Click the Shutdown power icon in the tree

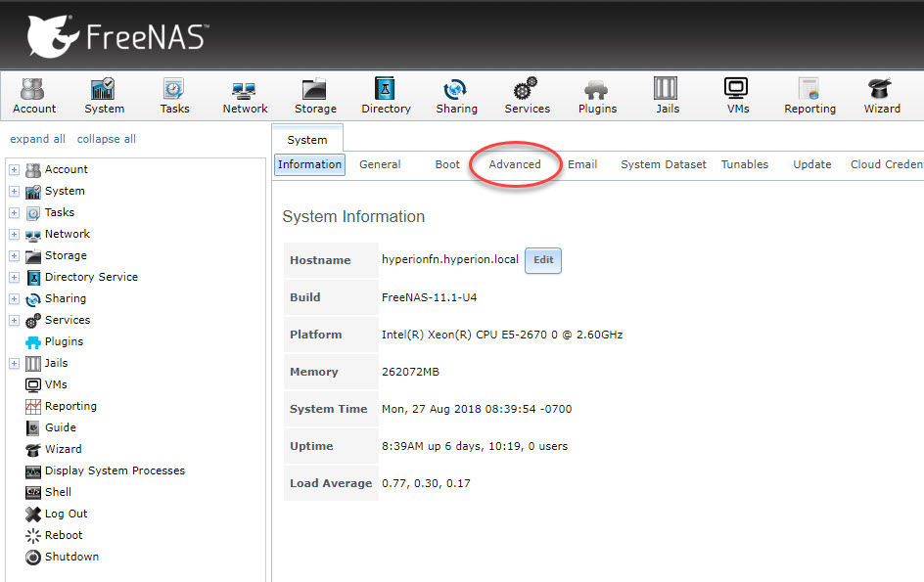[x=33, y=558]
